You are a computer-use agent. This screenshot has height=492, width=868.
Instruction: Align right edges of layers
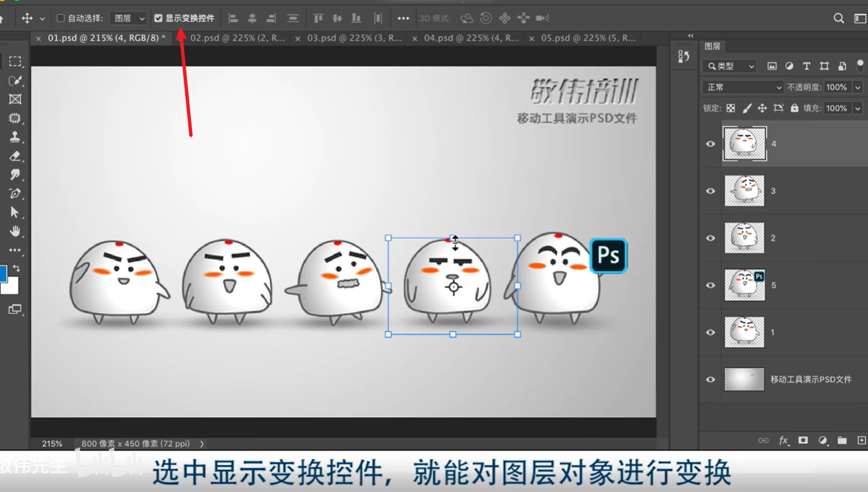[x=271, y=18]
